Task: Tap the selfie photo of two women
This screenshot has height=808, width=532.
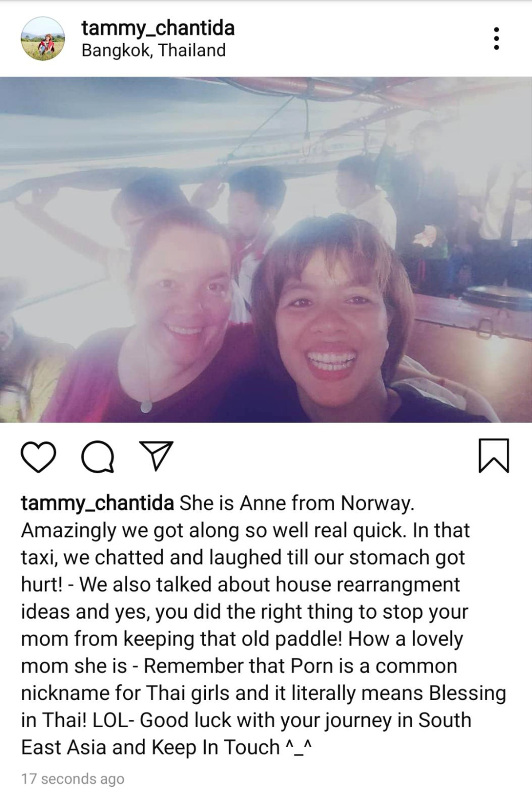Action: (x=266, y=250)
